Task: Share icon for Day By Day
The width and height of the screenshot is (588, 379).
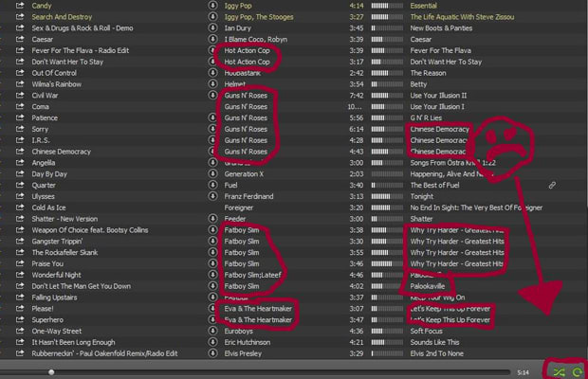Action: click(x=20, y=173)
